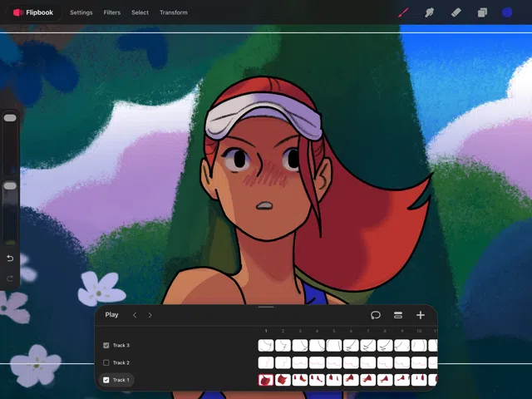Select Track 2 frame 1 thumbnail
This screenshot has height=399, width=532.
266,362
